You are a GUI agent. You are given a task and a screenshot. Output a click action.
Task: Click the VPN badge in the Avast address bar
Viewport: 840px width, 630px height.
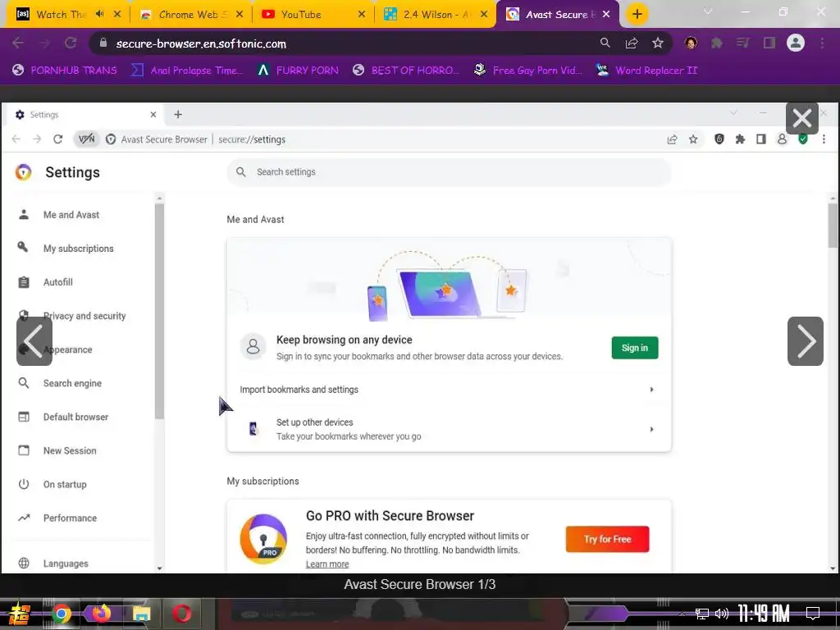click(86, 139)
